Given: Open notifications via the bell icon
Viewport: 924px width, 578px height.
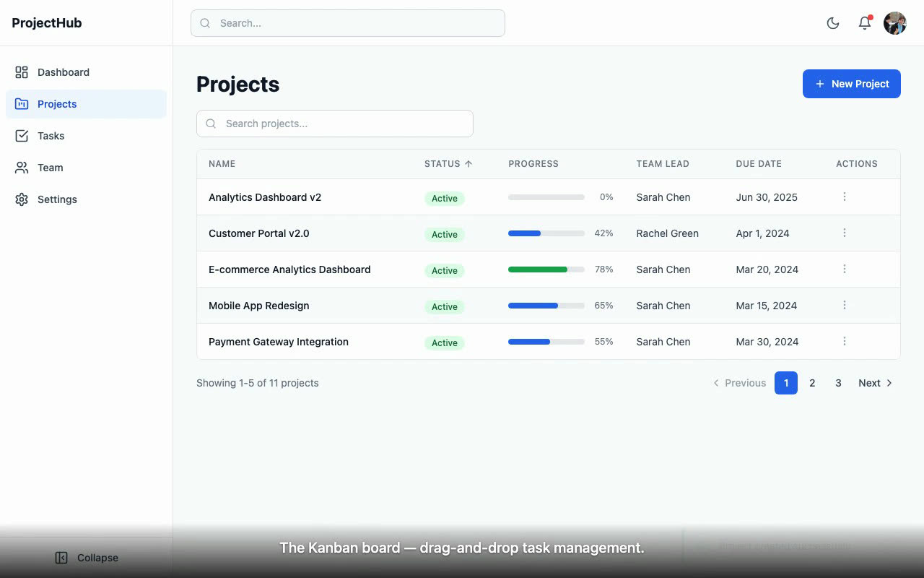Looking at the screenshot, I should [865, 23].
